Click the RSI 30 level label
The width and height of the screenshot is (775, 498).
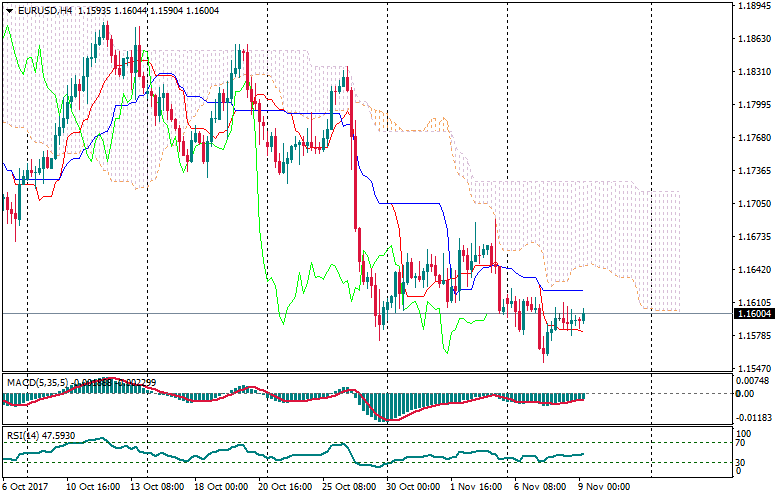click(x=742, y=462)
